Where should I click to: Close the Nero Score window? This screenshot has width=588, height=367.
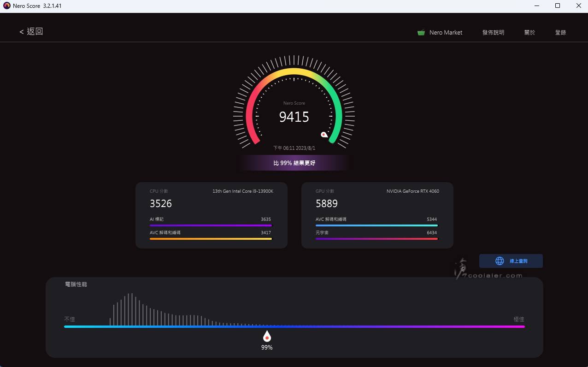click(578, 6)
